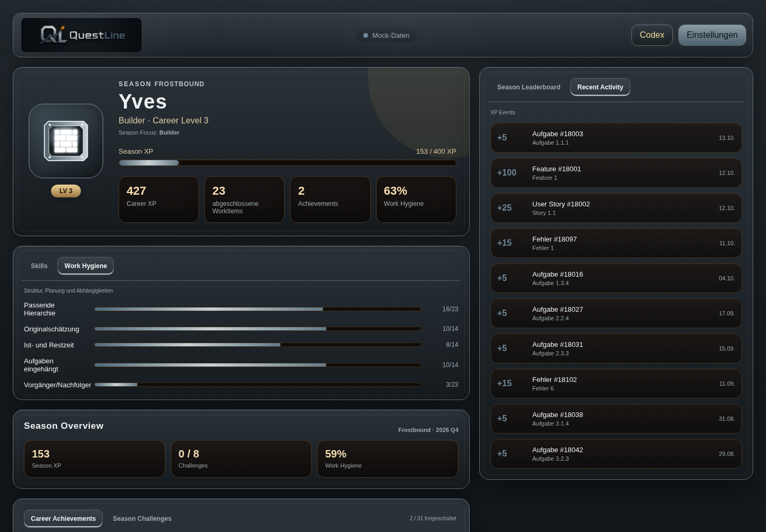The image size is (766, 532).
Task: Open the Aufgabe #18016 activity entry
Action: (x=616, y=278)
